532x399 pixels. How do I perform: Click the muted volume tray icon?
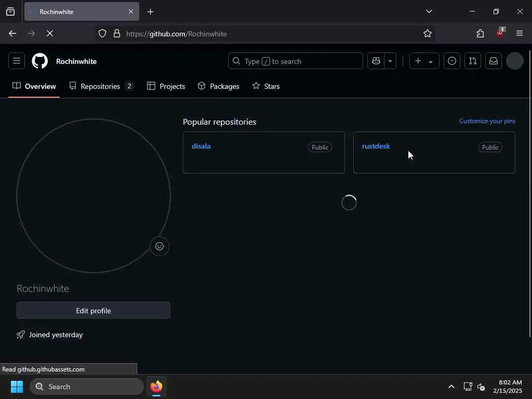[x=481, y=387]
